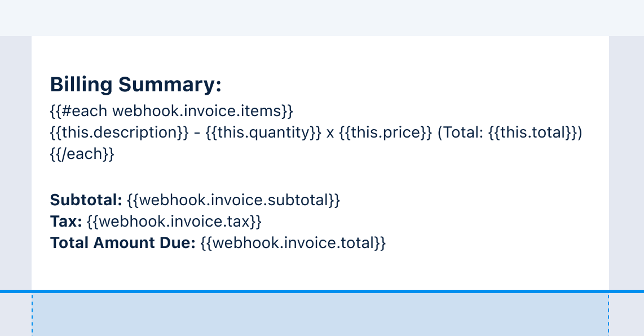Click the bold Subtotal label
The width and height of the screenshot is (644, 336).
pyautogui.click(x=86, y=200)
